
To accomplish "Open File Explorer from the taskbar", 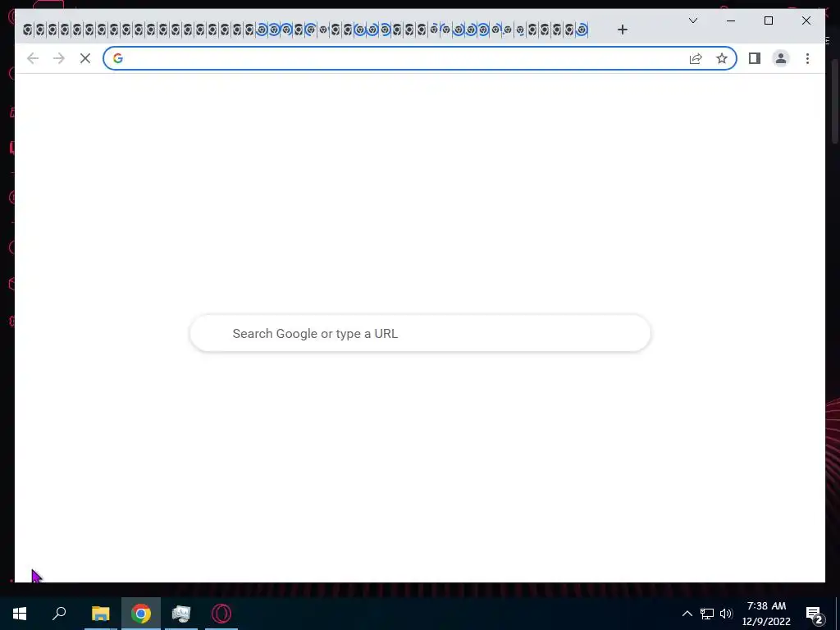I will click(100, 614).
